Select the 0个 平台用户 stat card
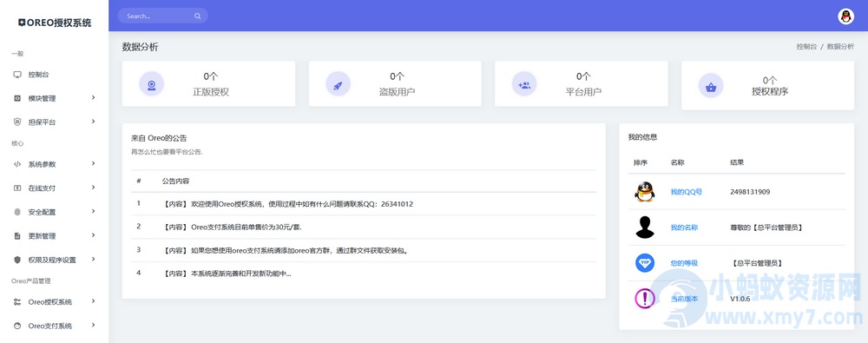This screenshot has height=343, width=868. point(582,83)
